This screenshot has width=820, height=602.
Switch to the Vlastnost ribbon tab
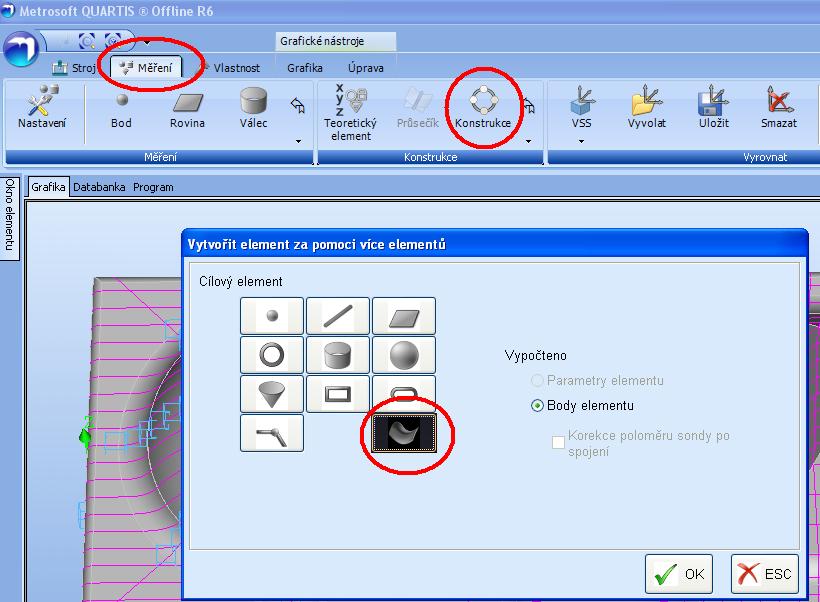[x=236, y=67]
